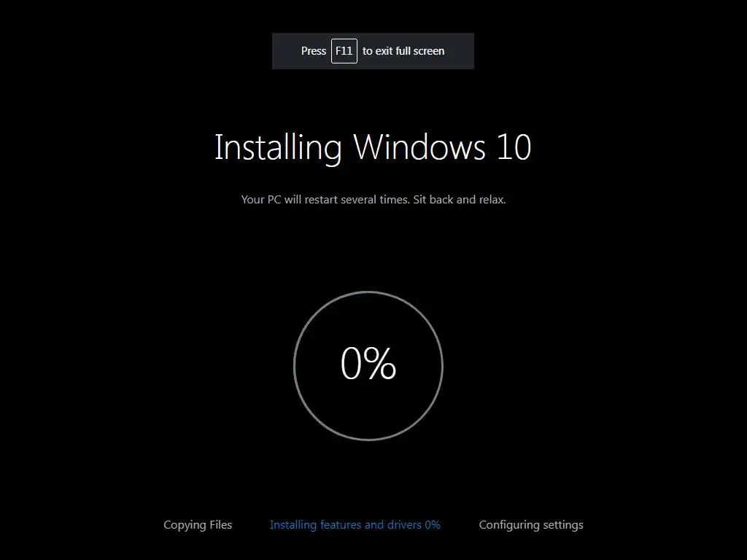This screenshot has width=747, height=560.
Task: Select the Installing features and drivers stage
Action: pos(355,525)
